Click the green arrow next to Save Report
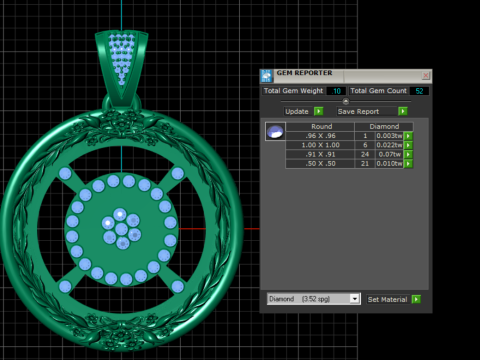 tap(403, 111)
